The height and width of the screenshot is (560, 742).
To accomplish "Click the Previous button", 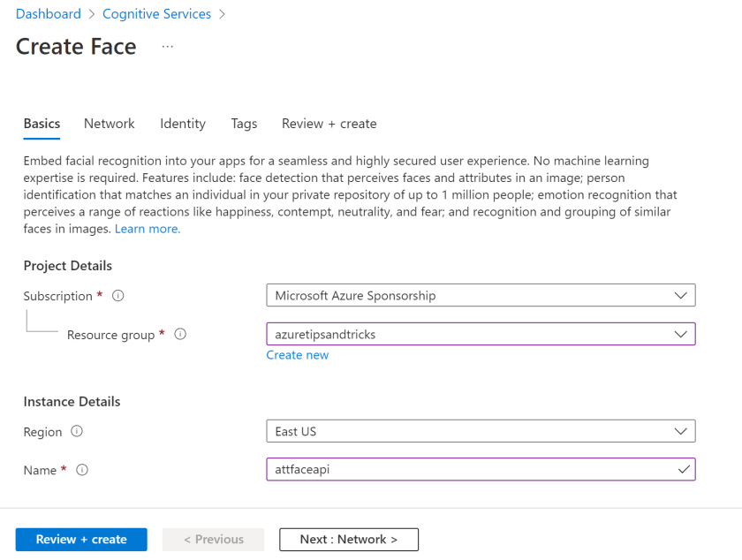I will (x=213, y=540).
